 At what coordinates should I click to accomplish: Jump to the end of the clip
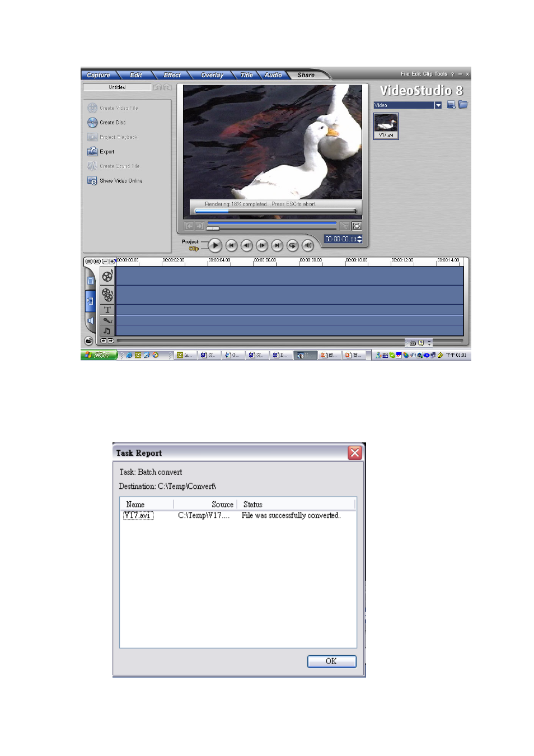277,245
